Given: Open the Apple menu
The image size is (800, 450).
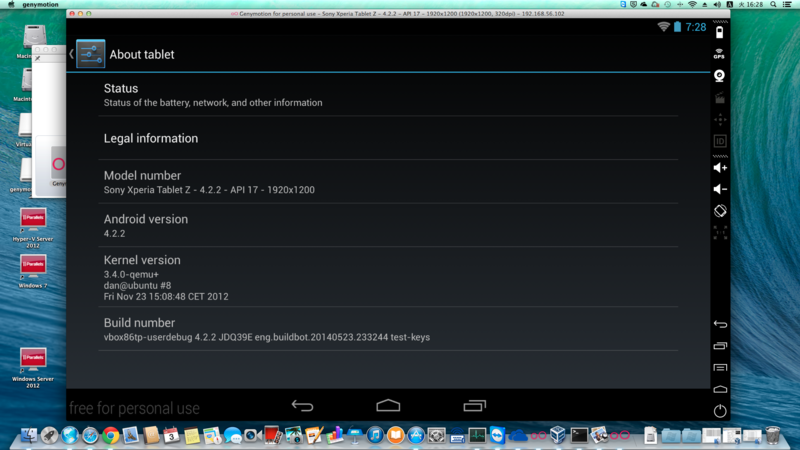Looking at the screenshot, I should tap(11, 4).
